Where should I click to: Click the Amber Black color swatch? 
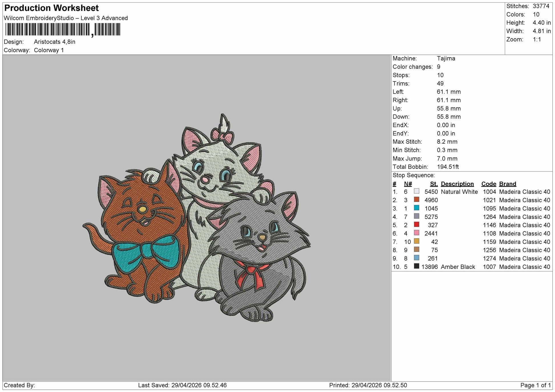click(x=416, y=266)
